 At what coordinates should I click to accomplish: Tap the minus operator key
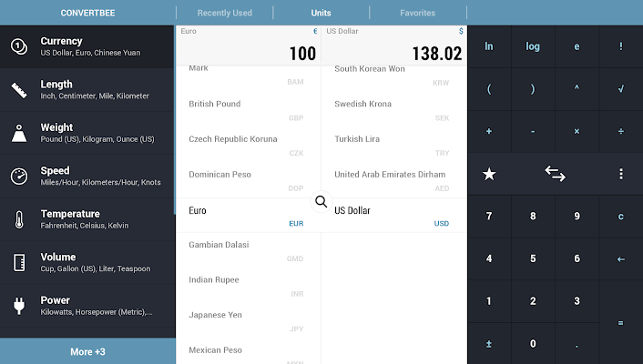[x=533, y=131]
